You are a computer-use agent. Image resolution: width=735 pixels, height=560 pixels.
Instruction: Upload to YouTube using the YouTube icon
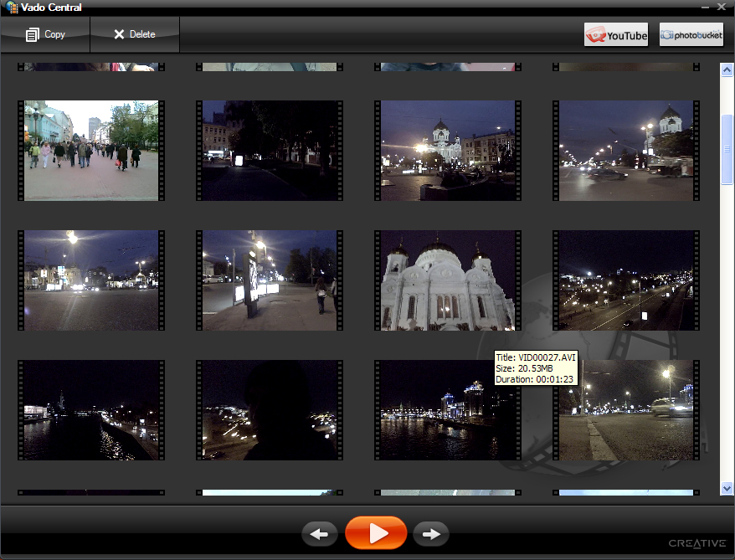(x=616, y=35)
